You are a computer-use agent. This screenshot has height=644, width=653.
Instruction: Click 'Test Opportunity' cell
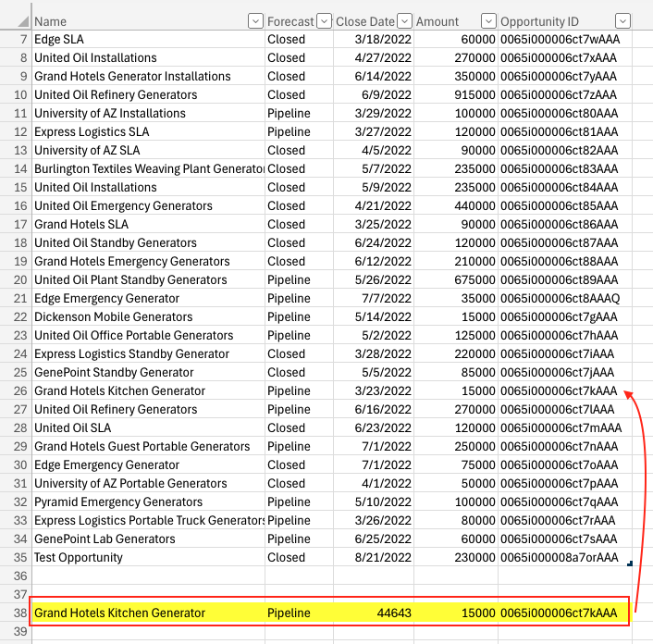coord(148,557)
